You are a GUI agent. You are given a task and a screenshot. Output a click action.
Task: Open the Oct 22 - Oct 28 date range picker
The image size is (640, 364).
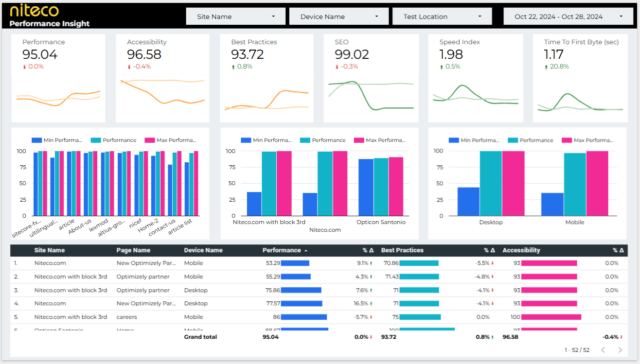click(x=568, y=17)
